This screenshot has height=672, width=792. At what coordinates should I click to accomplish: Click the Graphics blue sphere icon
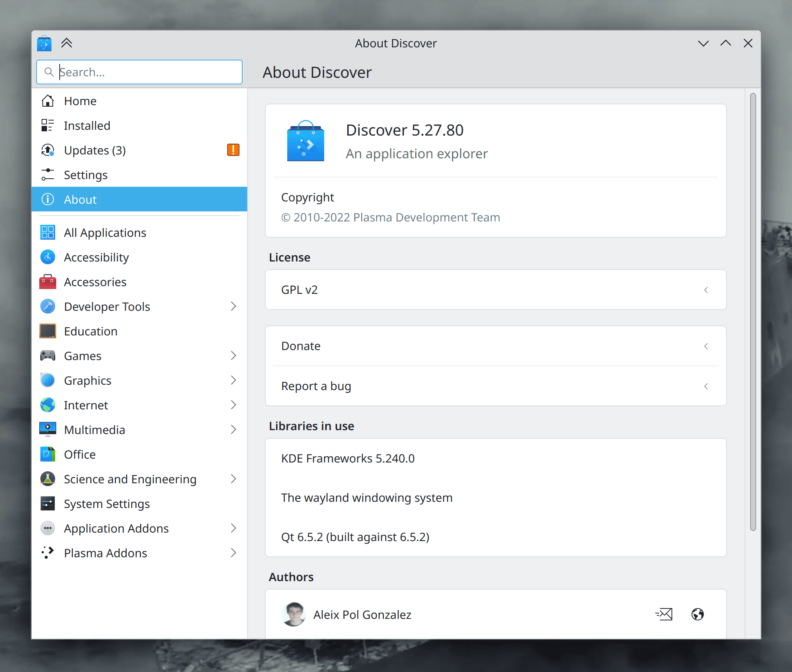(48, 380)
